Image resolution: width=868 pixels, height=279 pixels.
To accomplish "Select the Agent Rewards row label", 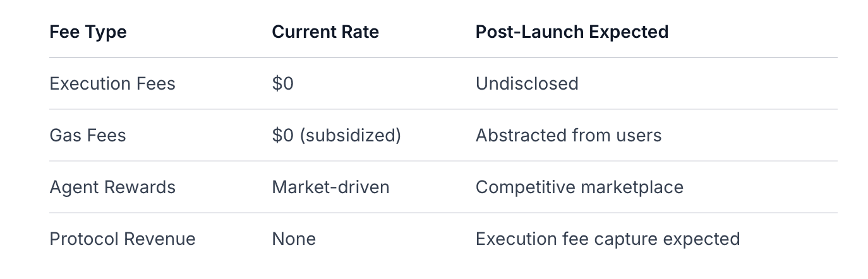I will pyautogui.click(x=112, y=187).
